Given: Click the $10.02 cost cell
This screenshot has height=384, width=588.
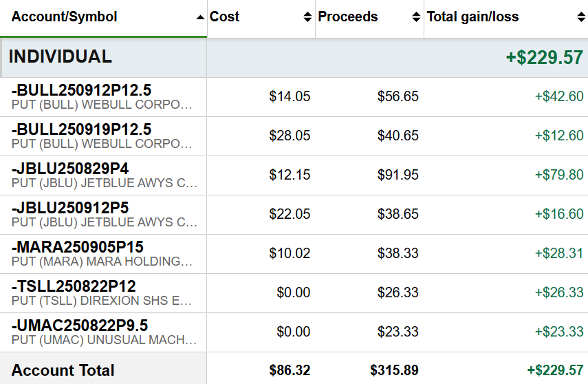Looking at the screenshot, I should [x=290, y=253].
